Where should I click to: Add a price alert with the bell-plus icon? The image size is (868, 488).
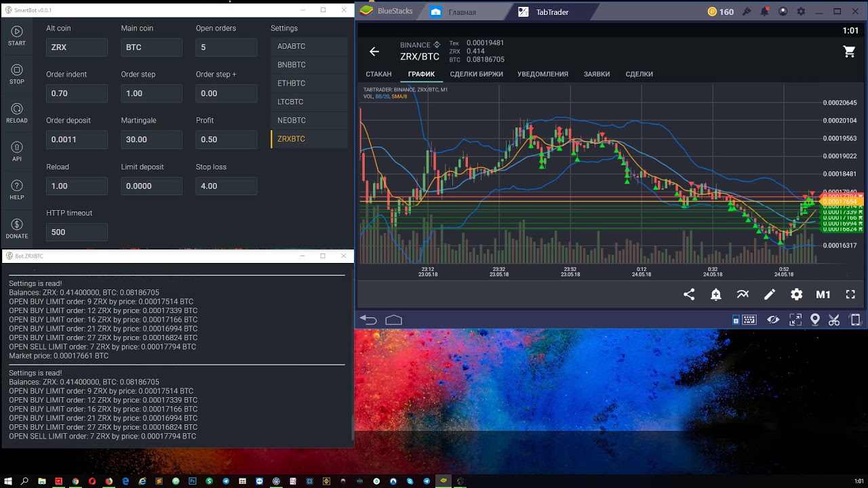point(716,294)
